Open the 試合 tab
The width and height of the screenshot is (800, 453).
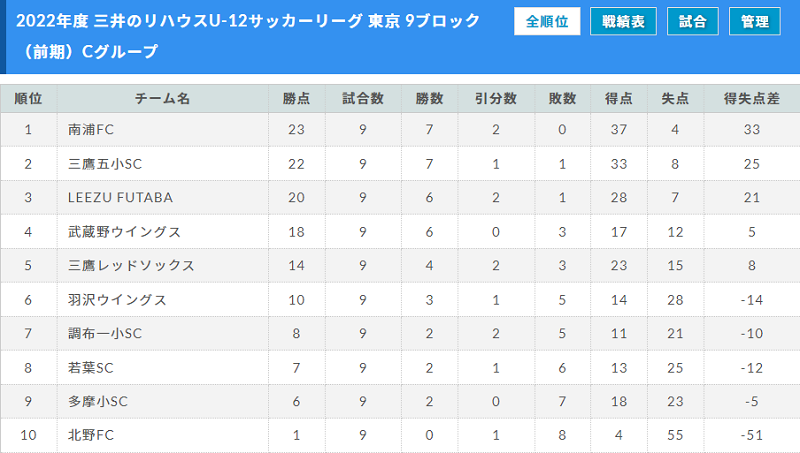coord(692,21)
